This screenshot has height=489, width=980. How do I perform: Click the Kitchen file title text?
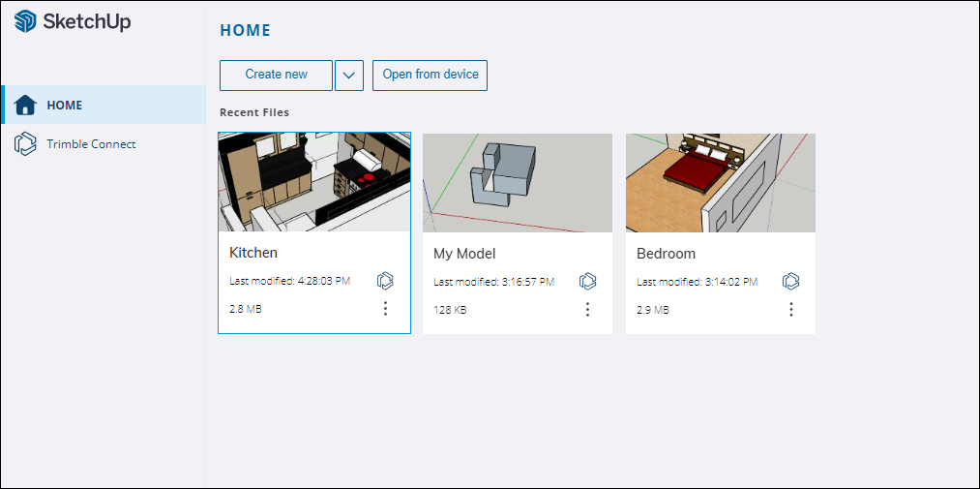[253, 253]
